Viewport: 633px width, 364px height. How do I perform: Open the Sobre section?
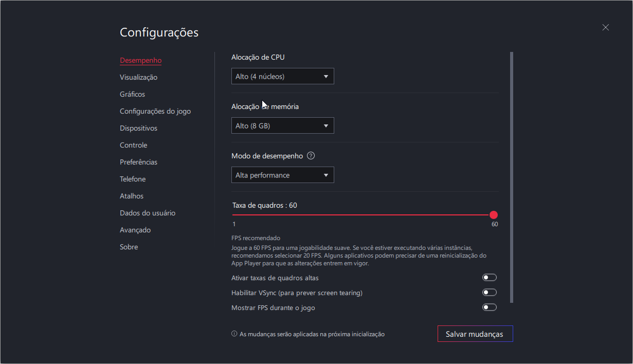[129, 247]
